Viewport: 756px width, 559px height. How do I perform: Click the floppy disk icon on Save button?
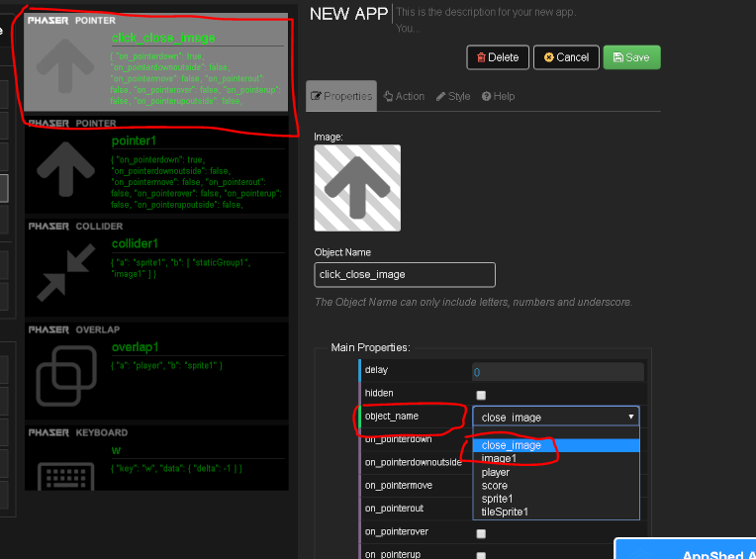click(x=617, y=57)
